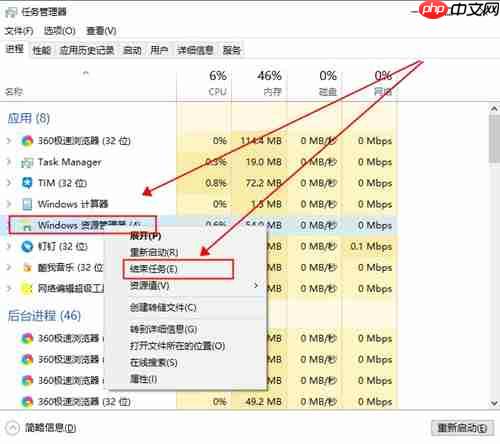Open the 资源值(V) submenu arrow
Screen dimensions: 500x444
[256, 286]
